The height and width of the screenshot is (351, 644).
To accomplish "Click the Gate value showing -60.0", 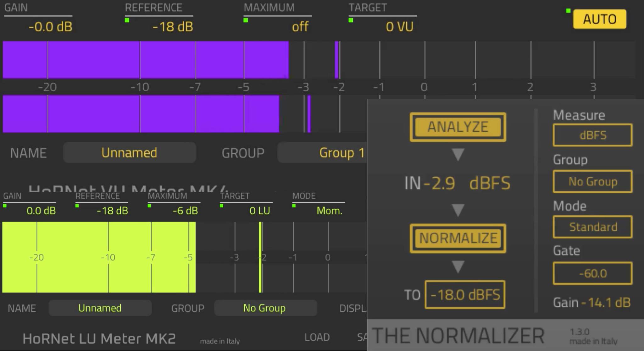I will 592,273.
